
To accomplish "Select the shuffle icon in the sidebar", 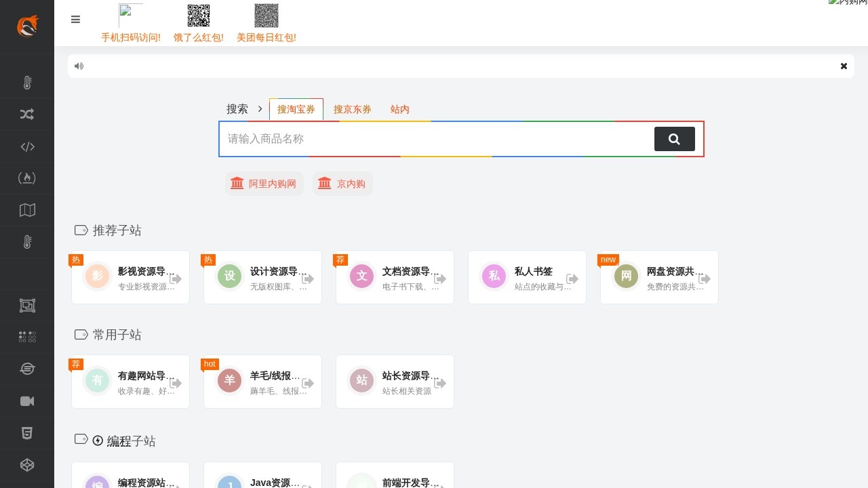I will (x=27, y=114).
